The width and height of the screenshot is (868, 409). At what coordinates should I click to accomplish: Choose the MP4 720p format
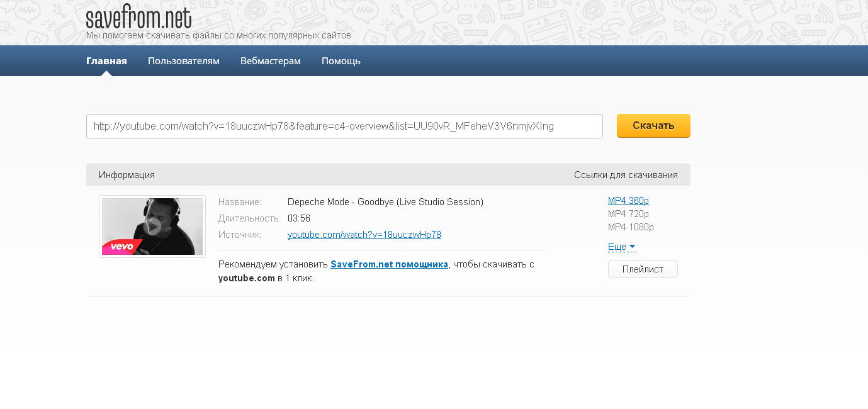pos(628,214)
